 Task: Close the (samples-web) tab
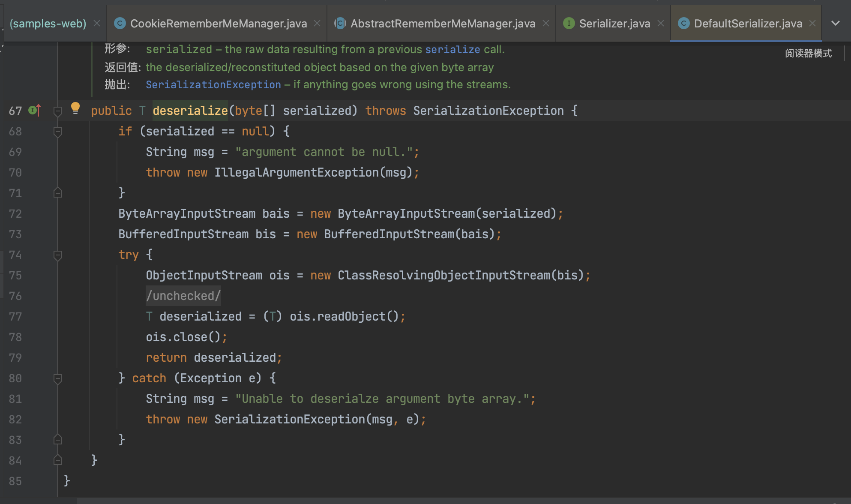[x=97, y=23]
